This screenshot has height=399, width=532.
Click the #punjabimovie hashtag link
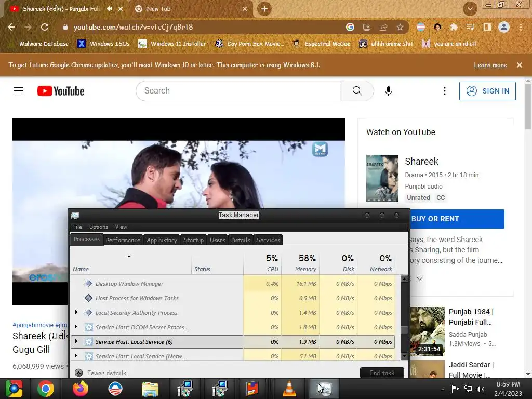(x=33, y=325)
